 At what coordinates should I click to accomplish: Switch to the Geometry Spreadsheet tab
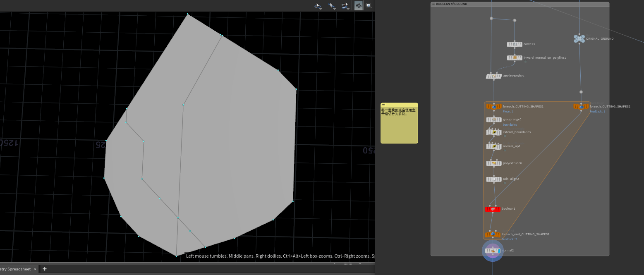[x=16, y=269]
